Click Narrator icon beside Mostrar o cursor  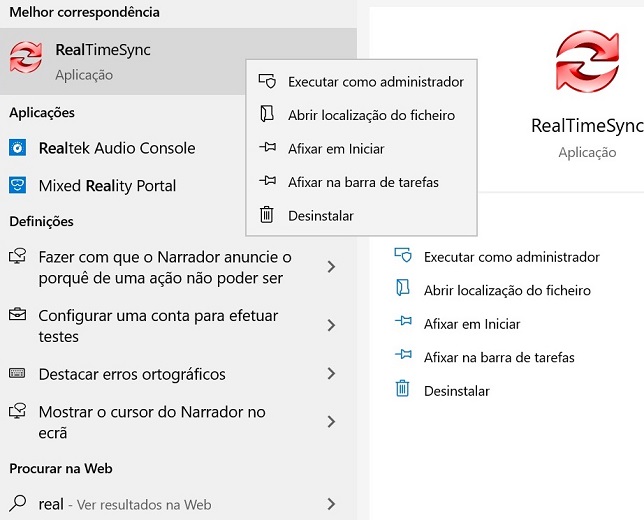tap(17, 411)
